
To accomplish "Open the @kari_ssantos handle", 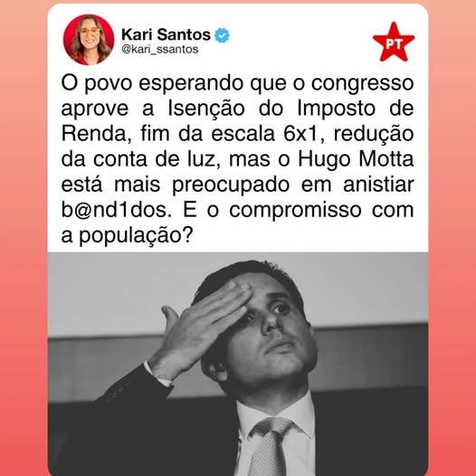I will tap(160, 49).
